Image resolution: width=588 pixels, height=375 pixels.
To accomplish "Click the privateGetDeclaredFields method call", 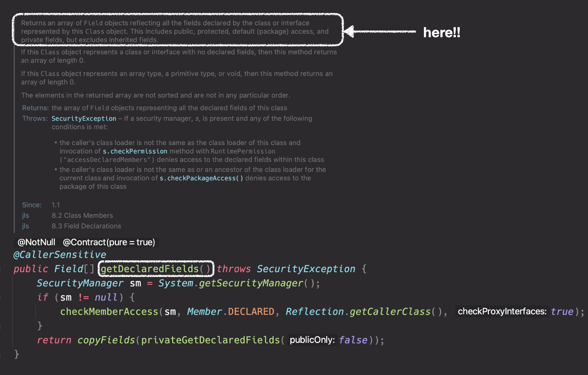I will click(x=210, y=340).
